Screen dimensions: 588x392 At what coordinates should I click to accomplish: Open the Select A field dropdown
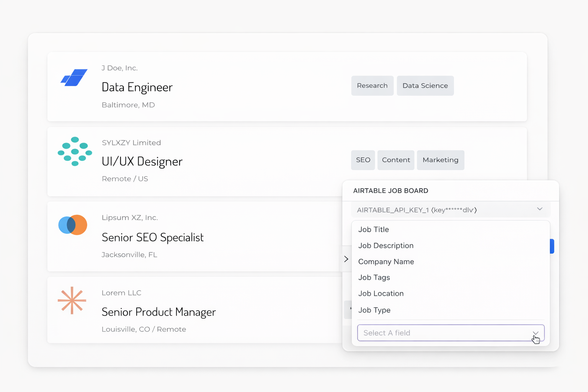click(x=450, y=333)
